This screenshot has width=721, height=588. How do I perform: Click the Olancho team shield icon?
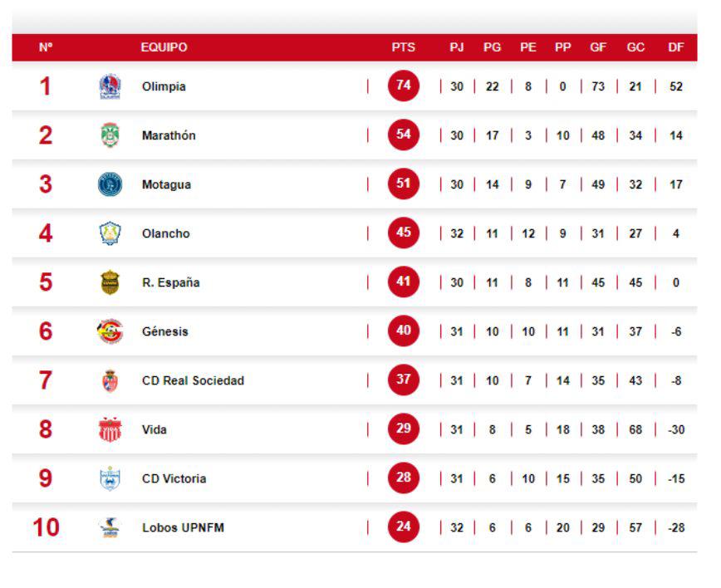(110, 233)
